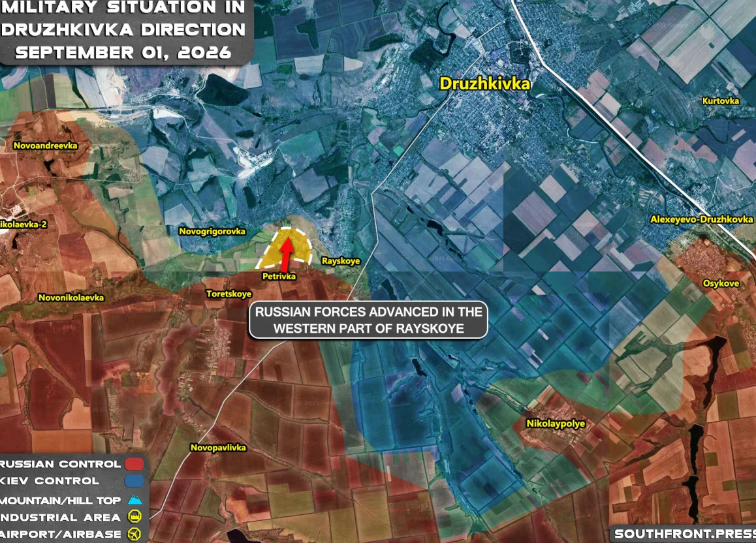The height and width of the screenshot is (543, 756).
Task: Click the red Russian Control color swatch
Action: [x=134, y=464]
